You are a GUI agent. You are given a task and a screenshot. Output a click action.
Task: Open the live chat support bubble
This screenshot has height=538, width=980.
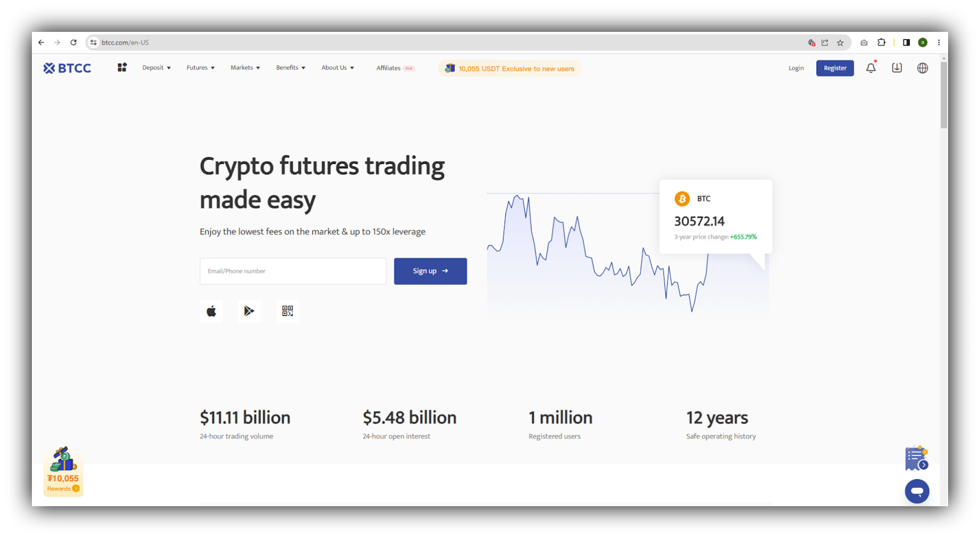917,491
